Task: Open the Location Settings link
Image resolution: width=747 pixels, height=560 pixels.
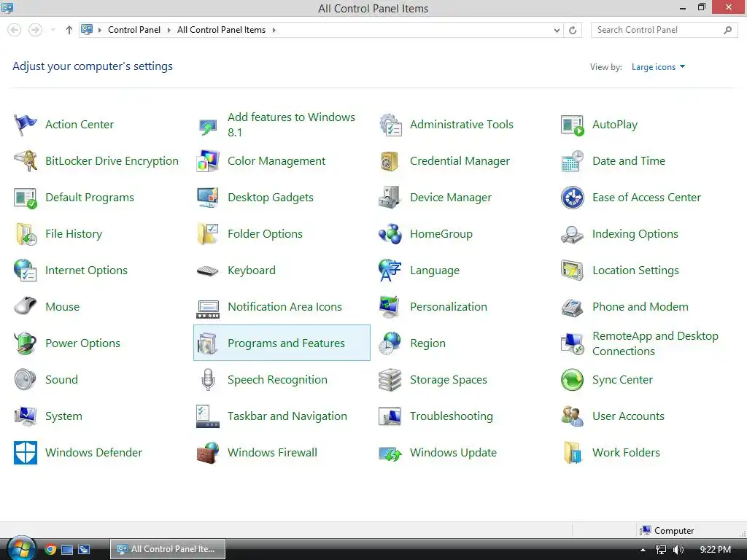Action: (635, 271)
